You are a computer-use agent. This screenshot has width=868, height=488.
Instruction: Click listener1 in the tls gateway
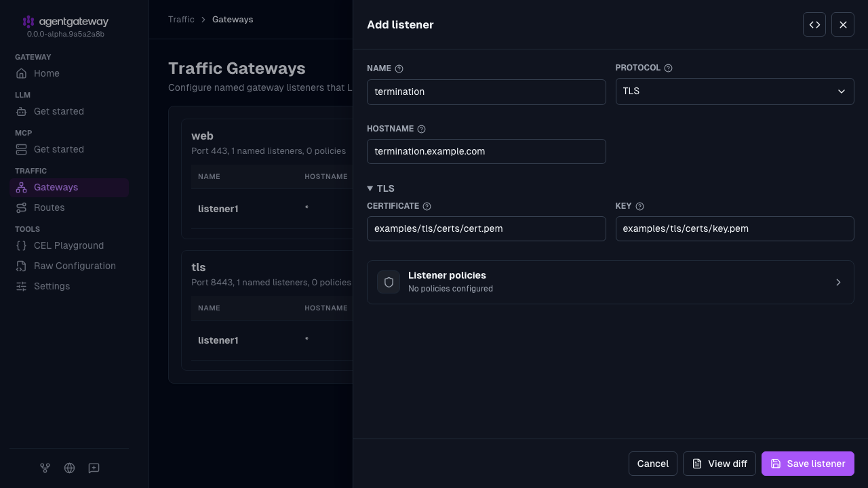[x=218, y=340]
